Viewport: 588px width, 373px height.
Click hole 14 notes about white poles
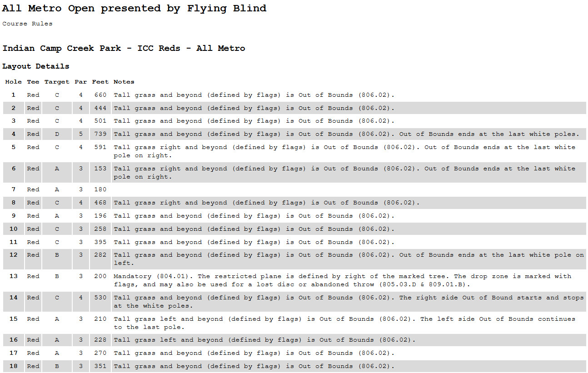[x=348, y=302]
